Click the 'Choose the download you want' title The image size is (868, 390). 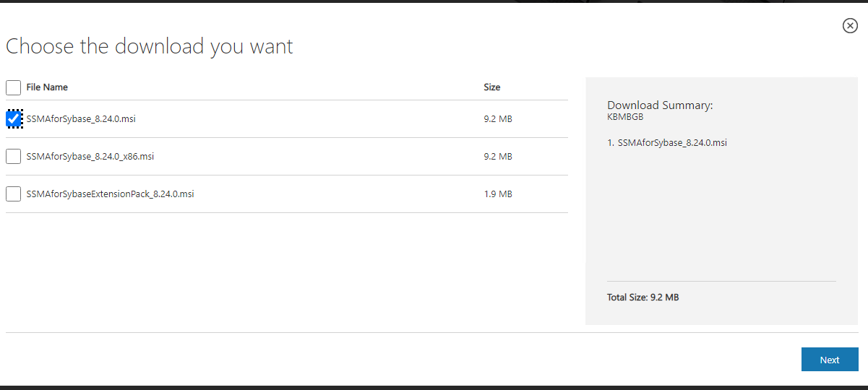pyautogui.click(x=150, y=47)
